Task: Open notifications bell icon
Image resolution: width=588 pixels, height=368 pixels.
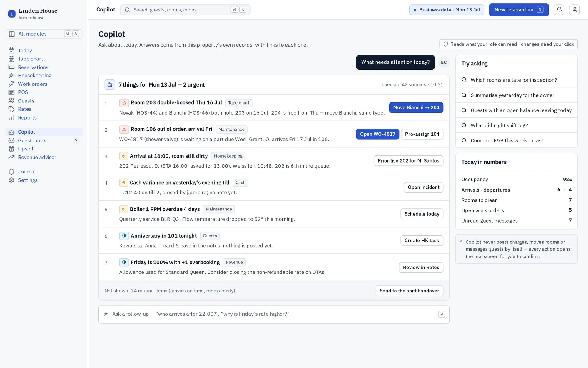Action: 559,10
